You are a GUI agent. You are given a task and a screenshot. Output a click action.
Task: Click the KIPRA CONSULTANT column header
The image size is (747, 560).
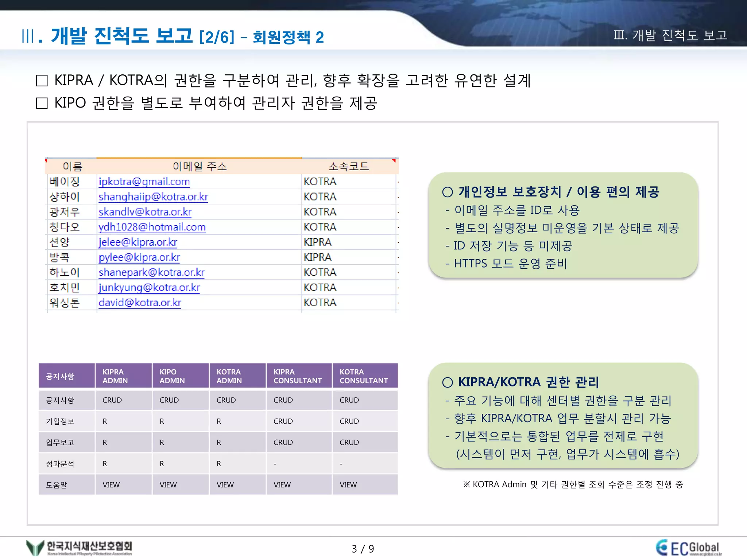(x=299, y=376)
